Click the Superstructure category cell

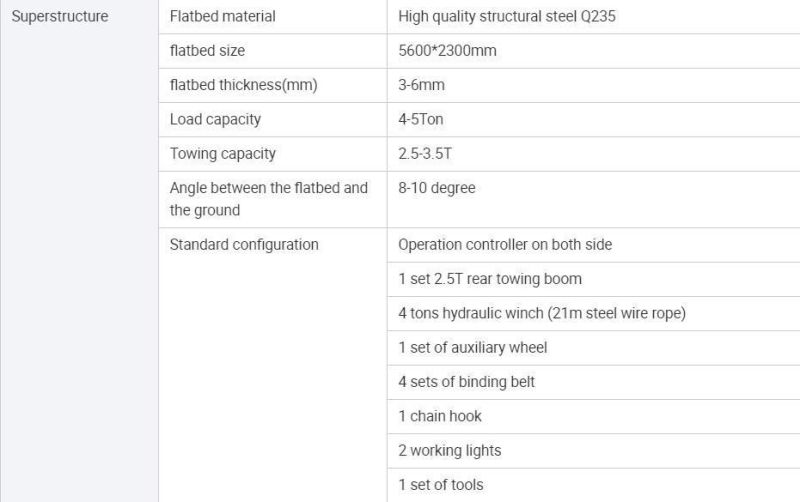(x=79, y=251)
